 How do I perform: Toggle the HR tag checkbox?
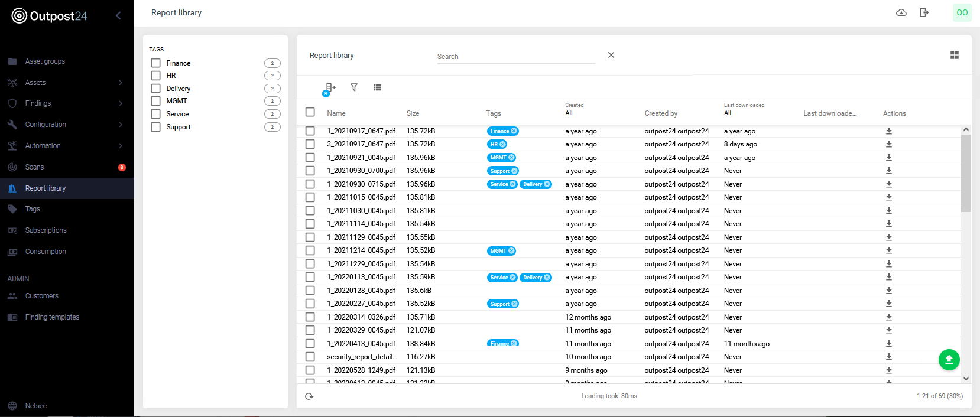tap(156, 76)
